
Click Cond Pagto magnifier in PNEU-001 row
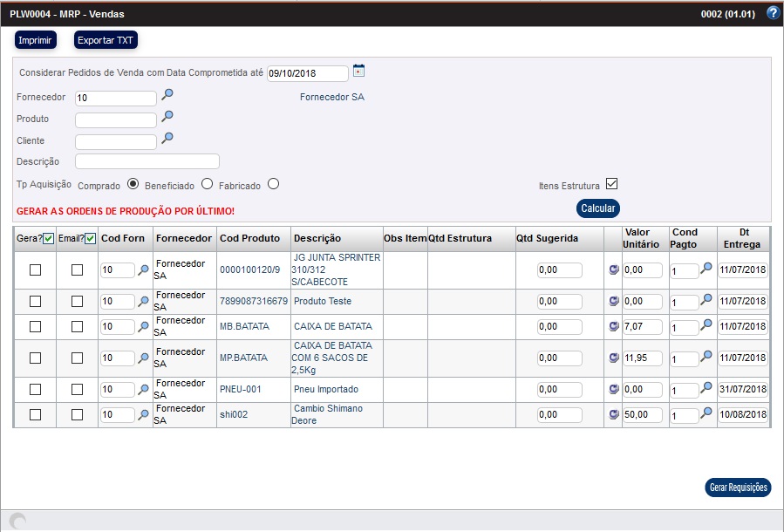(x=706, y=386)
